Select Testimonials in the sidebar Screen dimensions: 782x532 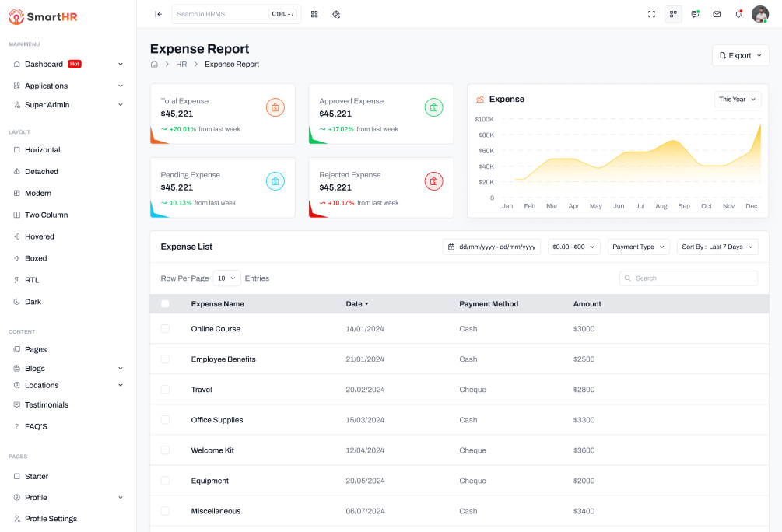[x=46, y=405]
